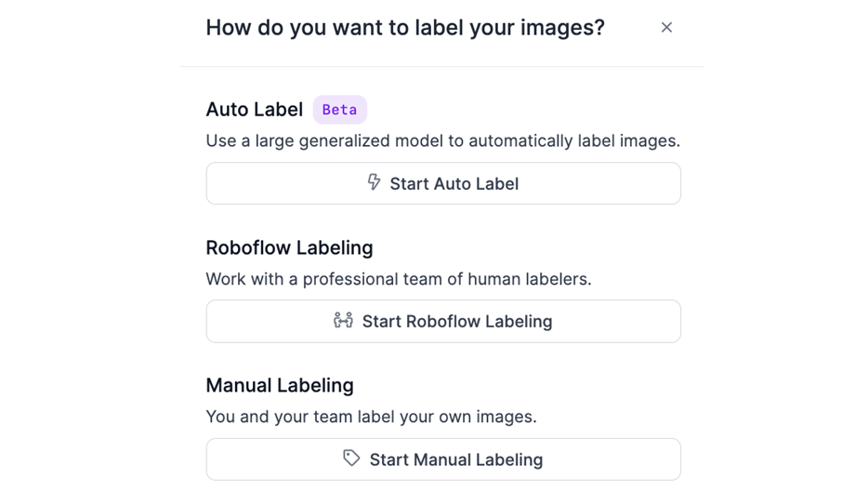Screen dimensions: 868x492
Task: Click the lightning bolt Auto Label icon
Action: coord(374,182)
